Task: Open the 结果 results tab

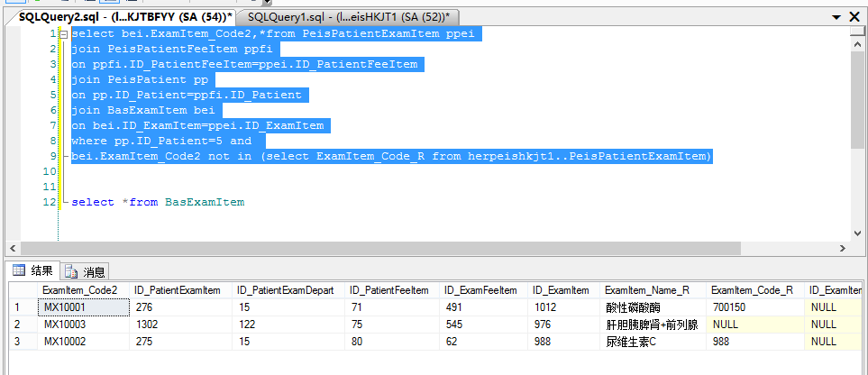Action: tap(33, 270)
